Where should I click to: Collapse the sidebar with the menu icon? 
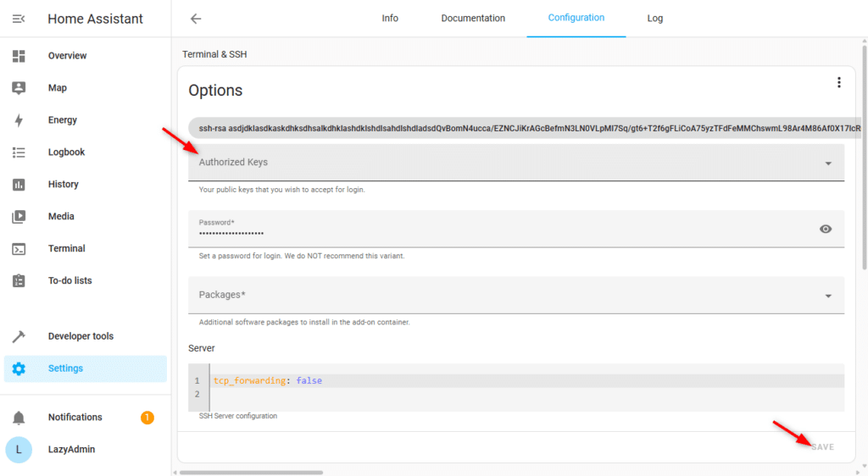point(19,19)
